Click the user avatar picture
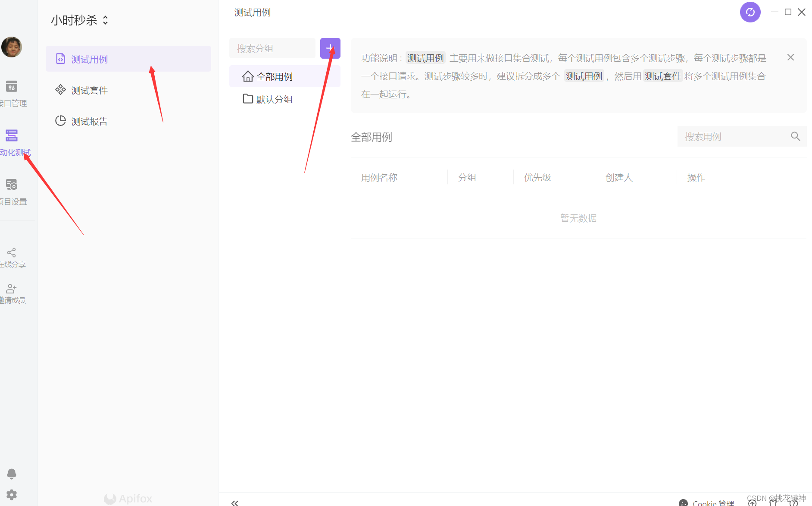This screenshot has height=506, width=812. (12, 47)
